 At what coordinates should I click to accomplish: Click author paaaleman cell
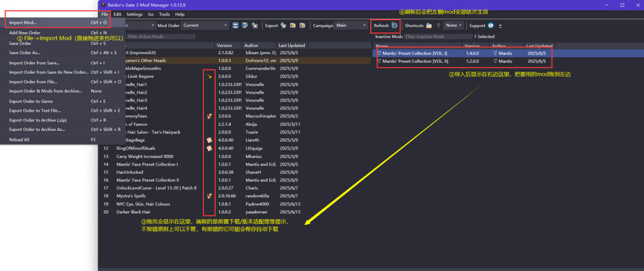click(x=256, y=212)
